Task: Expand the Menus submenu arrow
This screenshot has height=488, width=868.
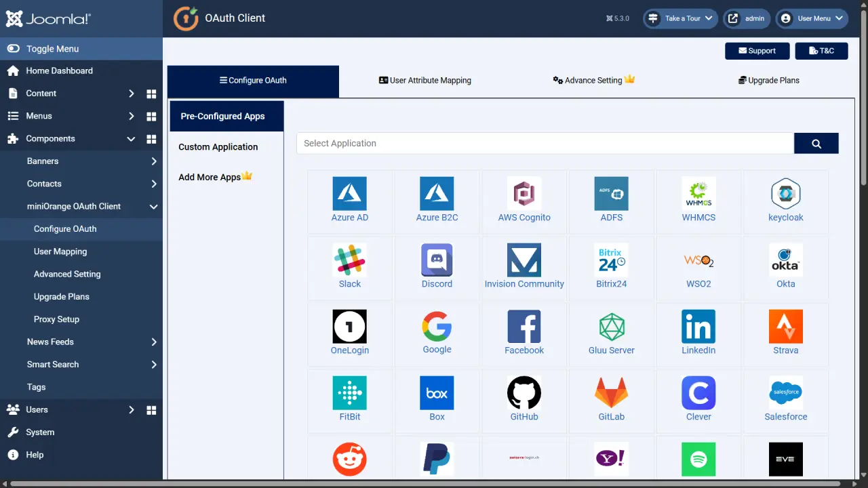Action: (x=132, y=116)
